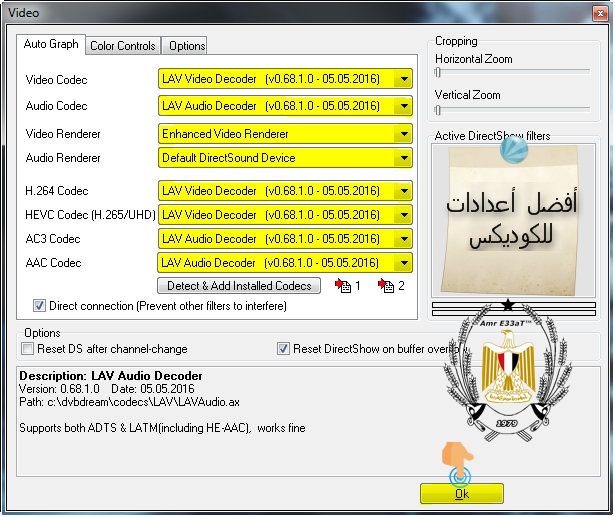Open the Audio Codec dropdown

coord(285,106)
